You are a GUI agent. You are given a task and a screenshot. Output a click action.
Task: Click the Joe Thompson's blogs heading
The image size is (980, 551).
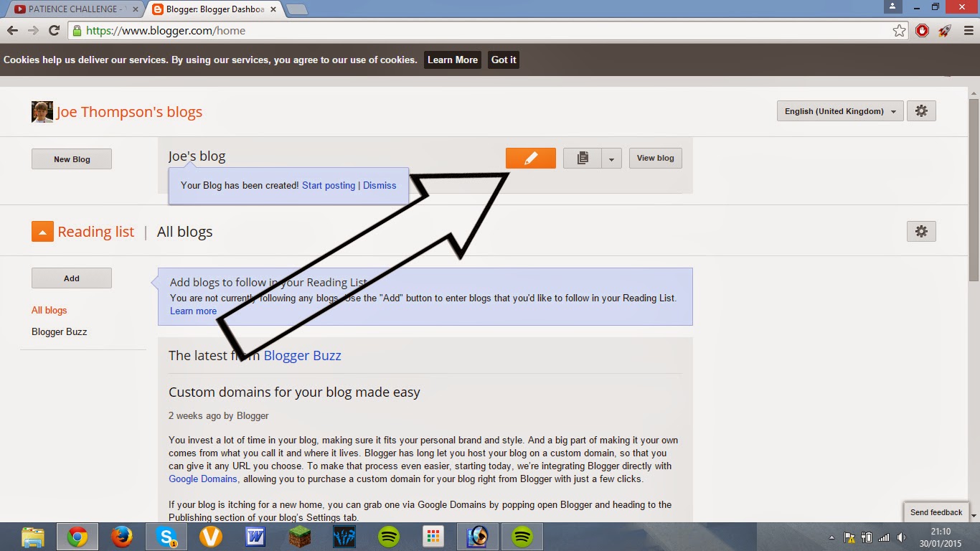click(130, 112)
